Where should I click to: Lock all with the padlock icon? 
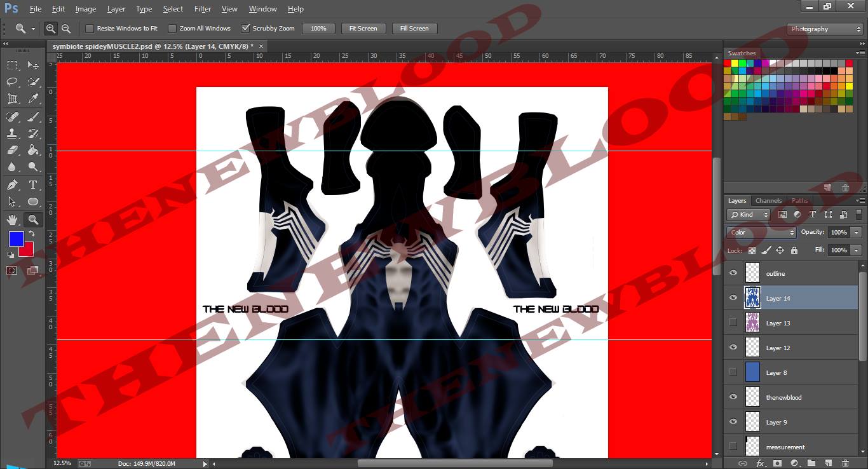(x=794, y=250)
